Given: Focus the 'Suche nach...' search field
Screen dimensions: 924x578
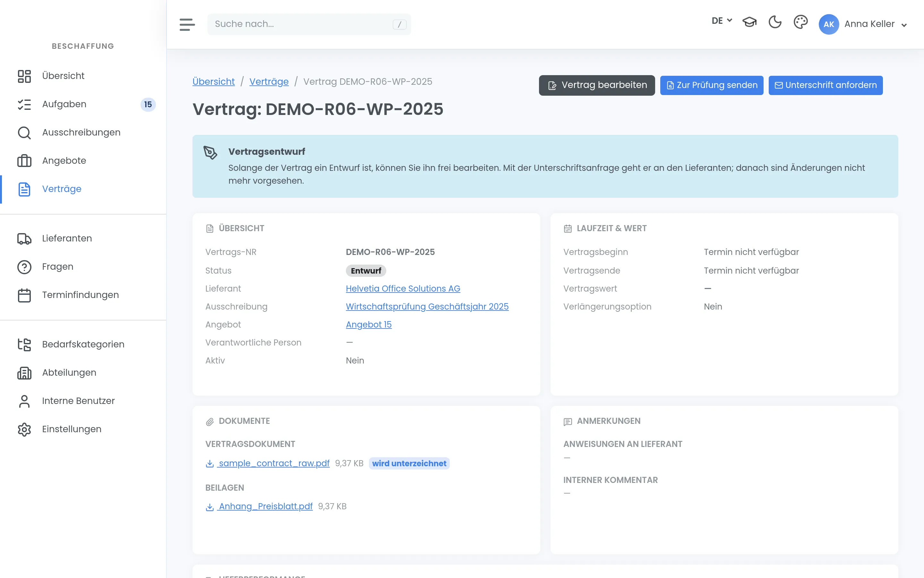Looking at the screenshot, I should (309, 24).
